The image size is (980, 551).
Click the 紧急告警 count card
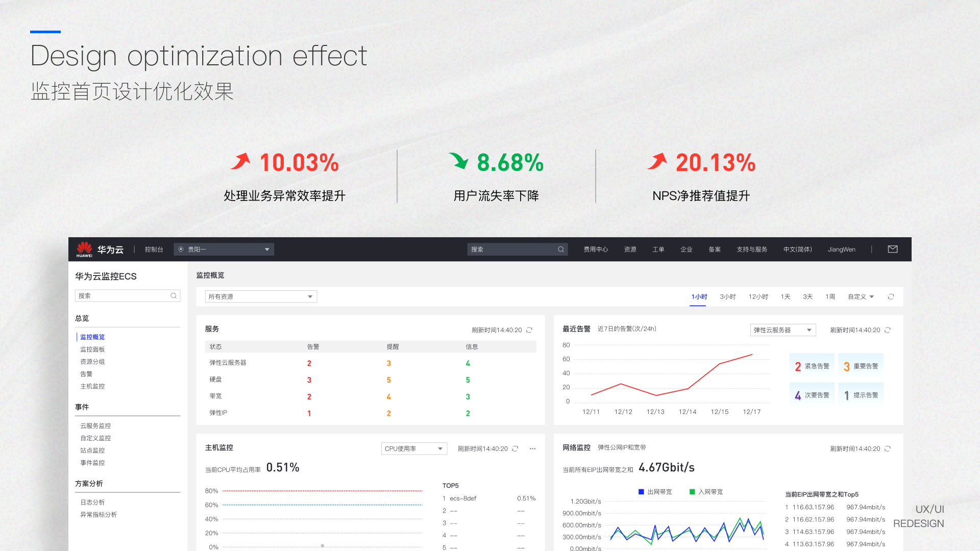click(812, 366)
